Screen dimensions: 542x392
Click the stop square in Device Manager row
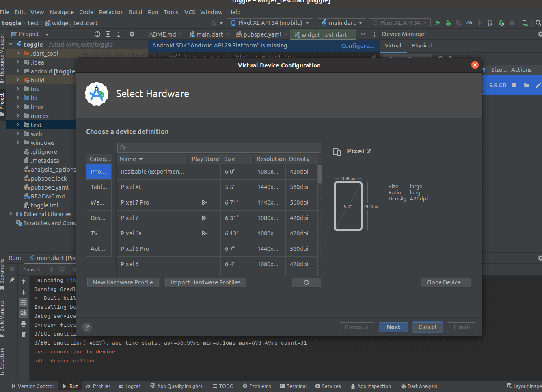(514, 85)
